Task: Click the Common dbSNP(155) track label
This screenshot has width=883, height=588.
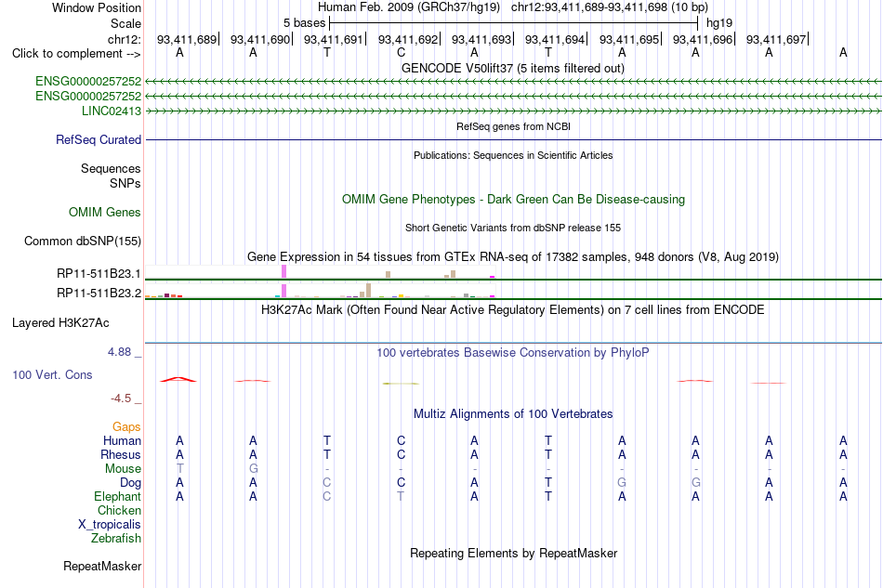Action: (82, 241)
